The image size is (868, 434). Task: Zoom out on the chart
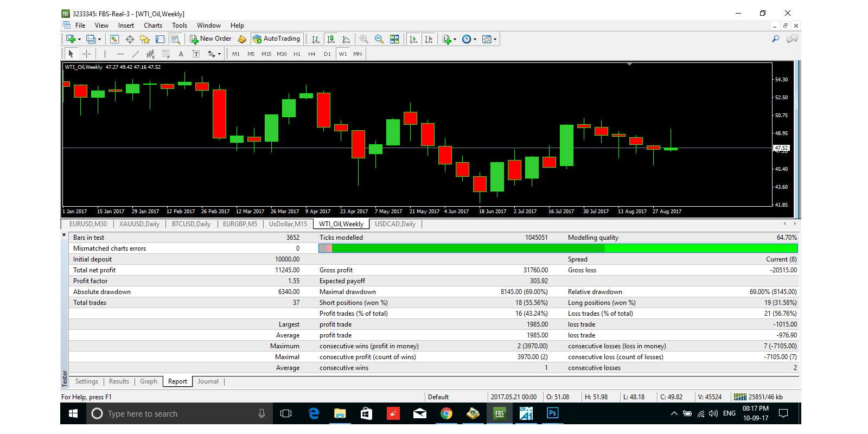tap(379, 39)
